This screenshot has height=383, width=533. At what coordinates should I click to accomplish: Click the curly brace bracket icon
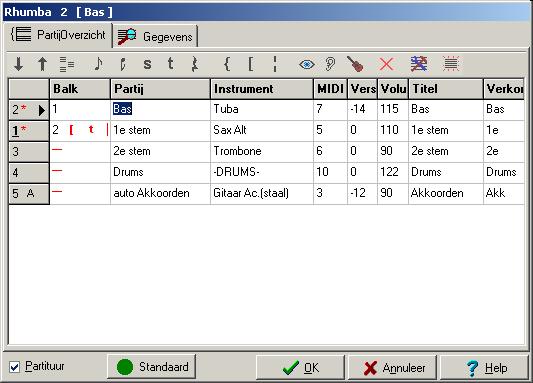[227, 64]
